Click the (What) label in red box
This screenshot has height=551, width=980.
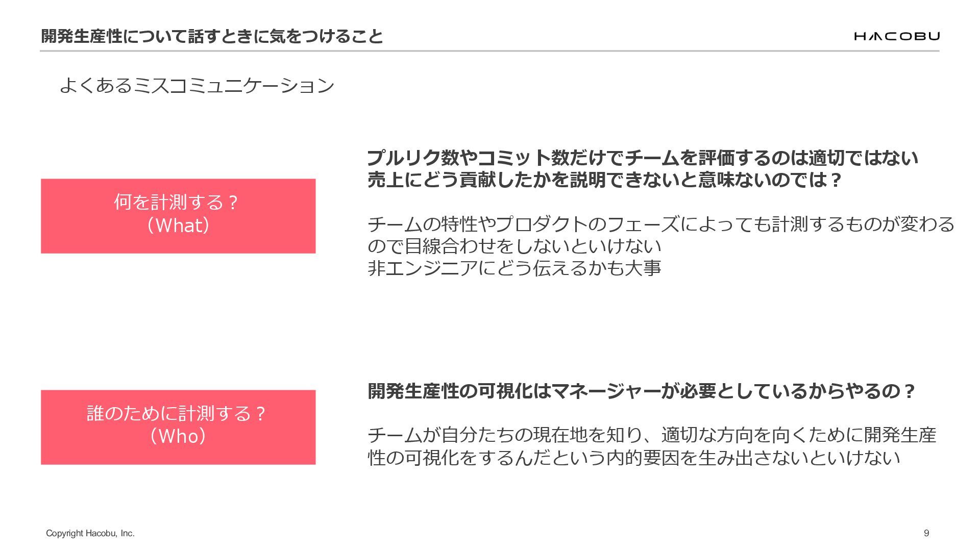tap(178, 226)
